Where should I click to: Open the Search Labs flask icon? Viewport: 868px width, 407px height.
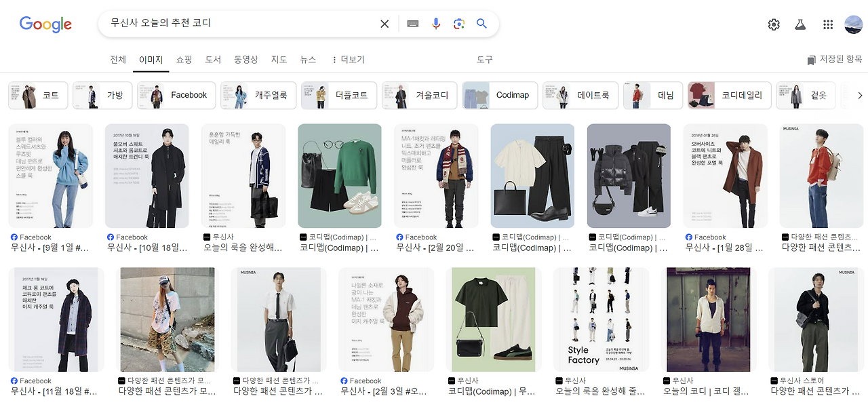point(800,23)
